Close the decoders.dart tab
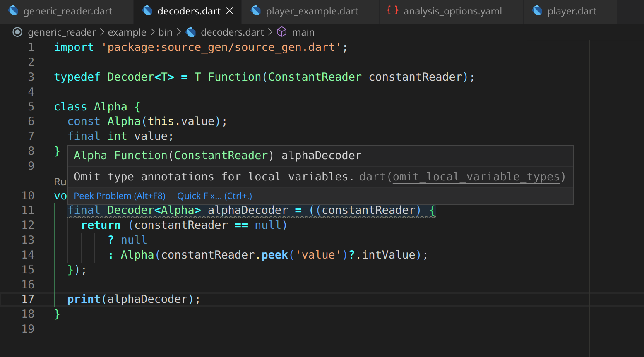 [230, 11]
